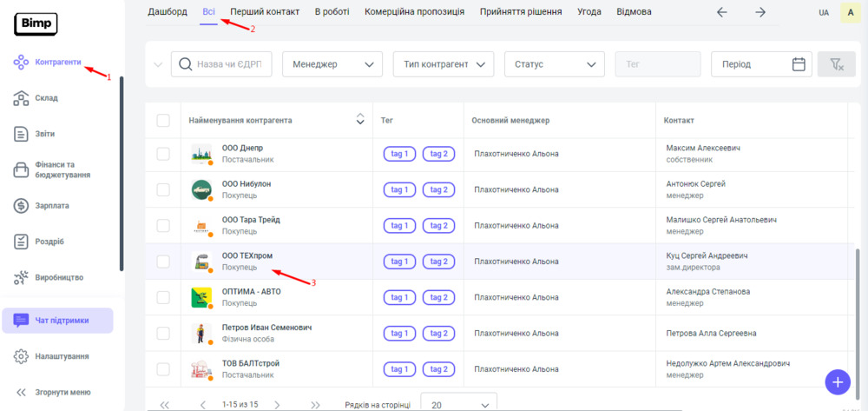868x411 pixels.
Task: Click the Виробництво production icon
Action: click(23, 278)
